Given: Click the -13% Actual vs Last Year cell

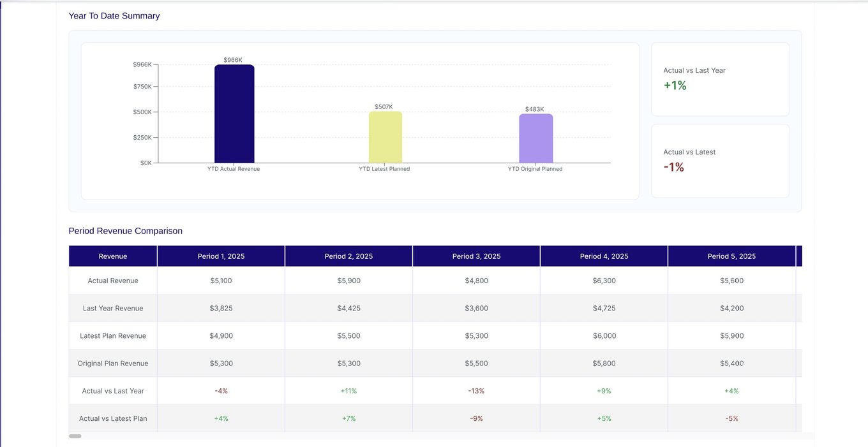Looking at the screenshot, I should [x=477, y=391].
